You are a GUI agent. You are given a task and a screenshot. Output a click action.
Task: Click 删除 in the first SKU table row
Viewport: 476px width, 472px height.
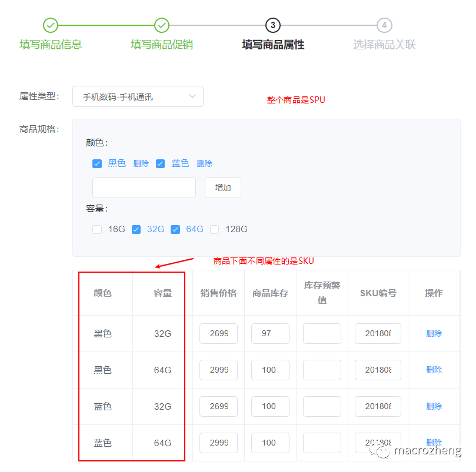click(434, 333)
